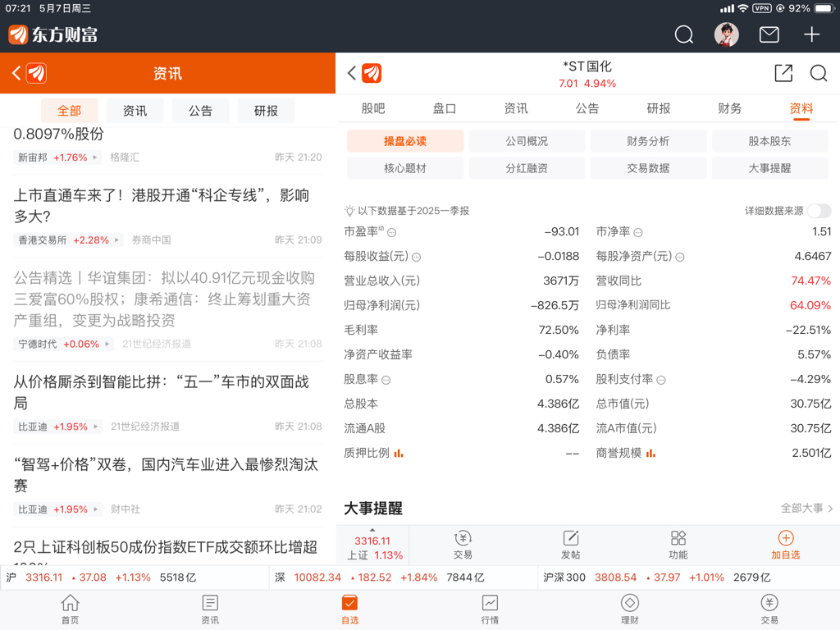Select the 股本股东 section button
The height and width of the screenshot is (630, 840).
[769, 141]
